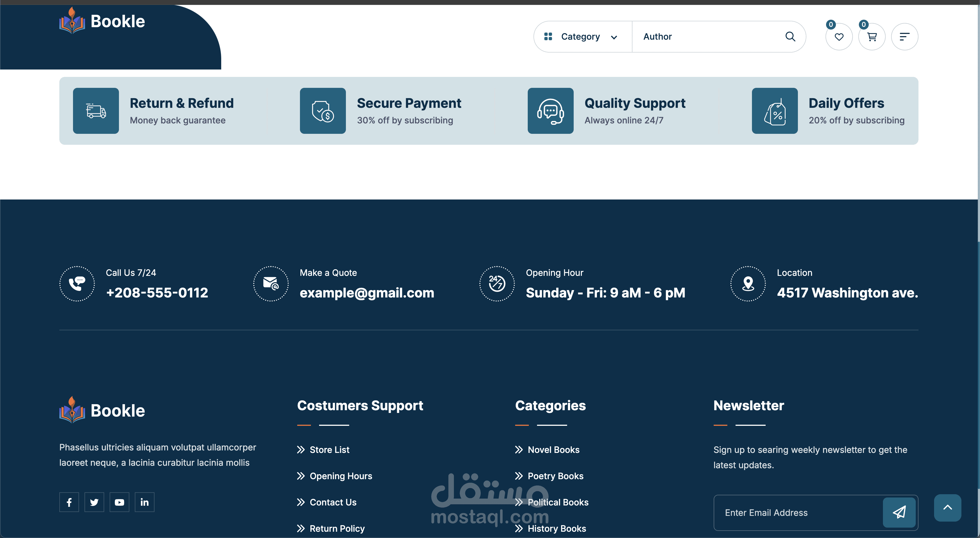Expand the Category dropdown
980x538 pixels.
tap(580, 37)
